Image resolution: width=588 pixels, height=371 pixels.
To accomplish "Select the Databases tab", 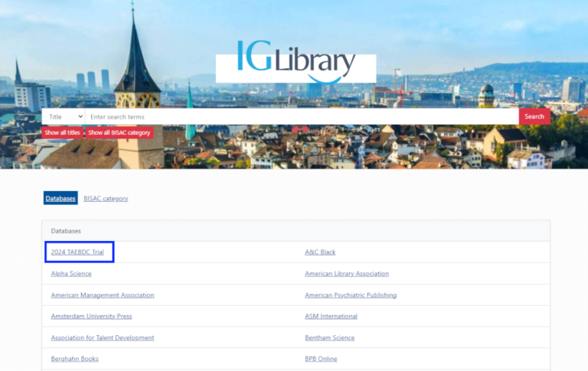I will 60,198.
